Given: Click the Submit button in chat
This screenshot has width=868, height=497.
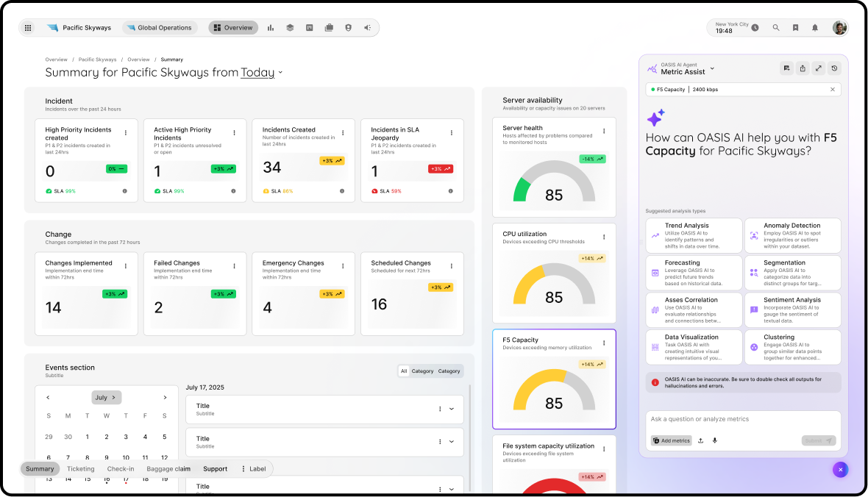Looking at the screenshot, I should [x=818, y=440].
